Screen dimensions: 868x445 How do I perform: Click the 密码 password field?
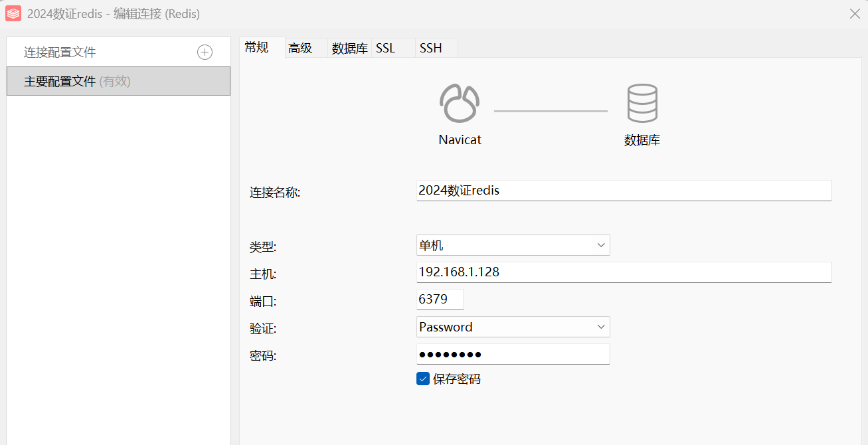[x=513, y=354]
